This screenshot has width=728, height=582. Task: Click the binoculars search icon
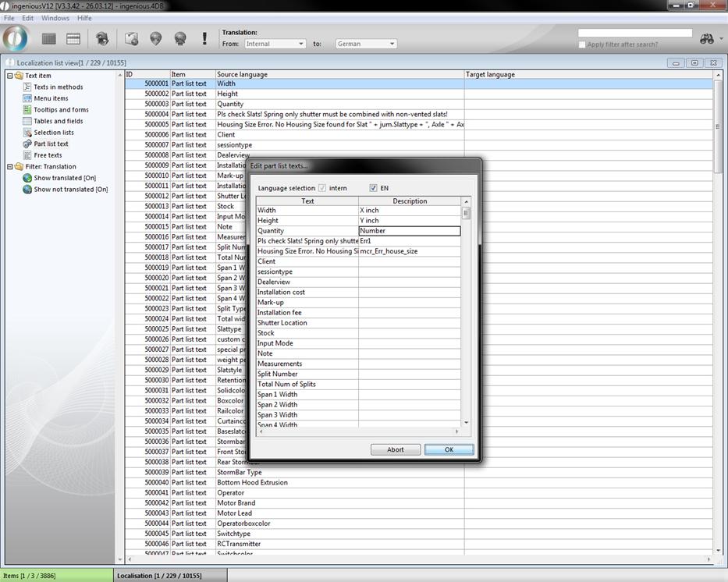tap(707, 39)
